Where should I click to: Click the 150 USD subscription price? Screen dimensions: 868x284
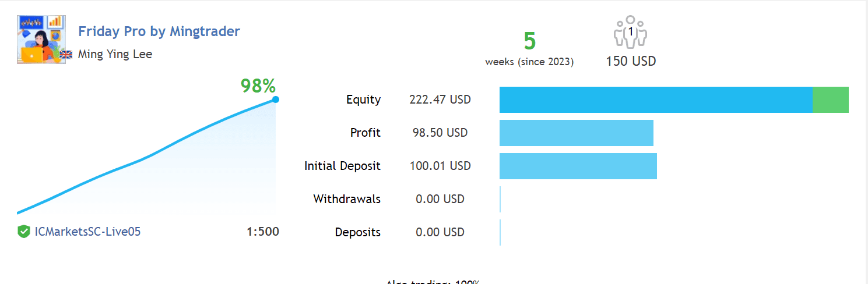point(631,61)
